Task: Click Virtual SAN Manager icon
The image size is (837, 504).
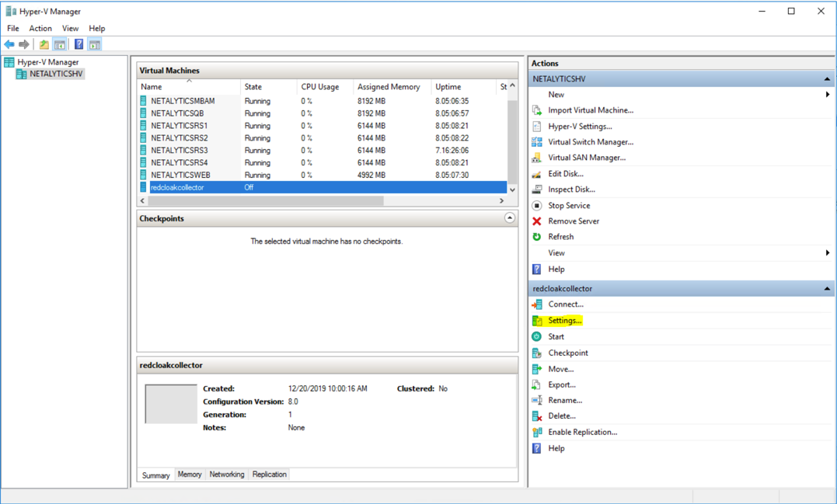Action: 537,158
